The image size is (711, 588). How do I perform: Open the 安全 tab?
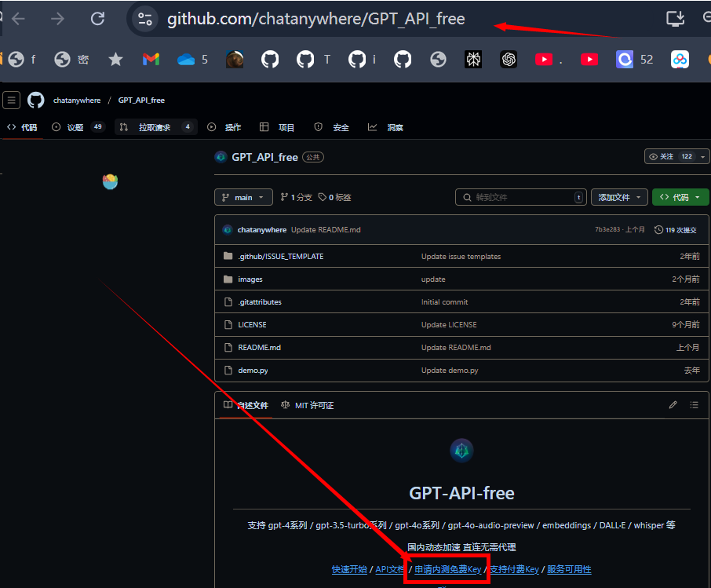pyautogui.click(x=331, y=127)
